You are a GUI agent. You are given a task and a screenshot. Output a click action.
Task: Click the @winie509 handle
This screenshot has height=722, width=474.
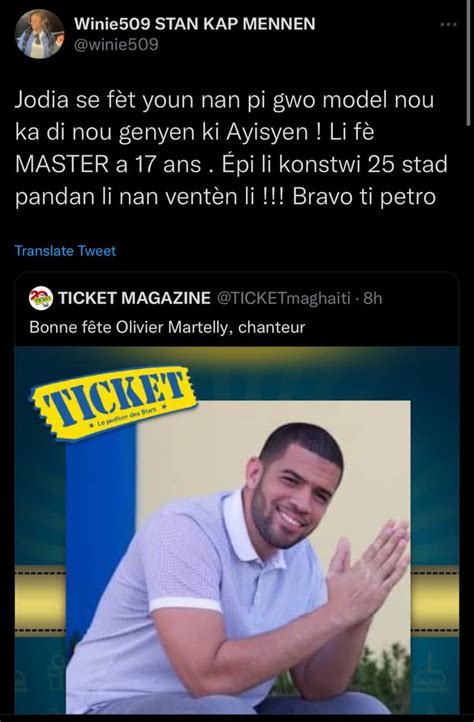(116, 45)
